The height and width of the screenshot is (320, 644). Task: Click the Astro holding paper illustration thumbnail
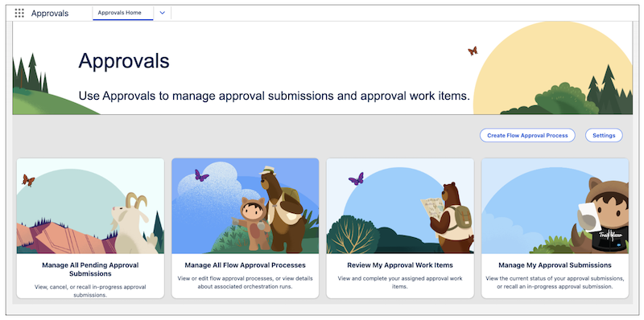coord(555,206)
